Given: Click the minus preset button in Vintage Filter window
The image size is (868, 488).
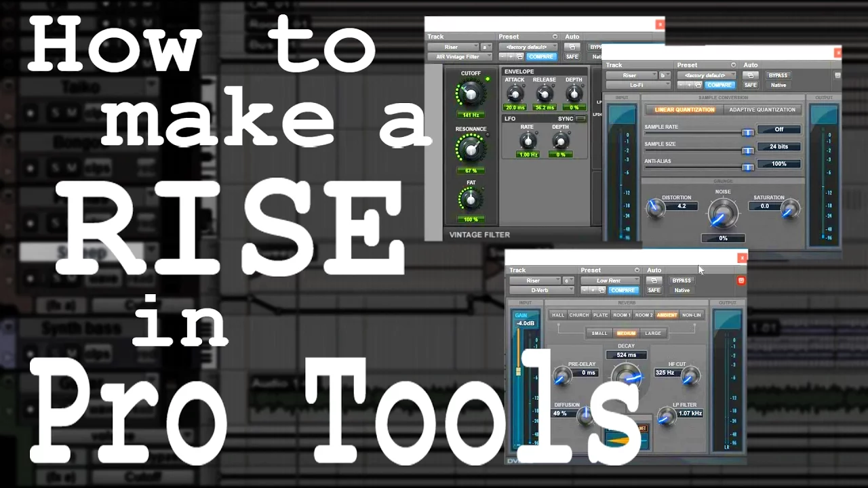Looking at the screenshot, I should coord(502,57).
